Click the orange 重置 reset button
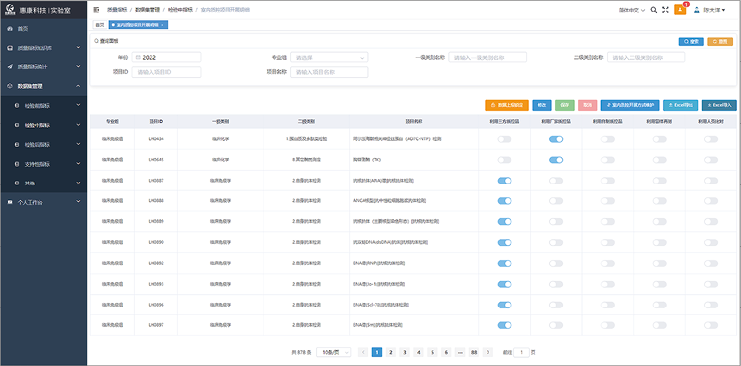Viewport: 741px width, 366px height. coord(720,42)
